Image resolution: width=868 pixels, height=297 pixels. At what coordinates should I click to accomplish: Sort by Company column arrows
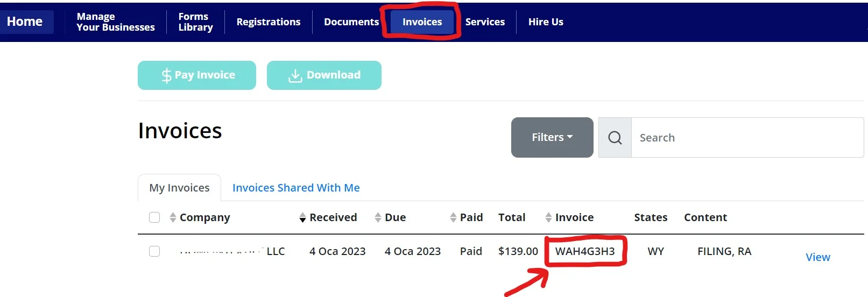pos(173,217)
